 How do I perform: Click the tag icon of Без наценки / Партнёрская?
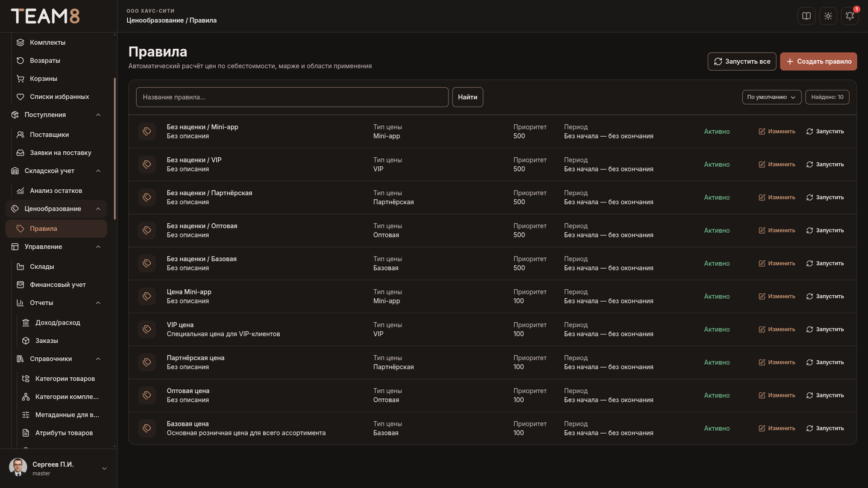click(x=147, y=198)
